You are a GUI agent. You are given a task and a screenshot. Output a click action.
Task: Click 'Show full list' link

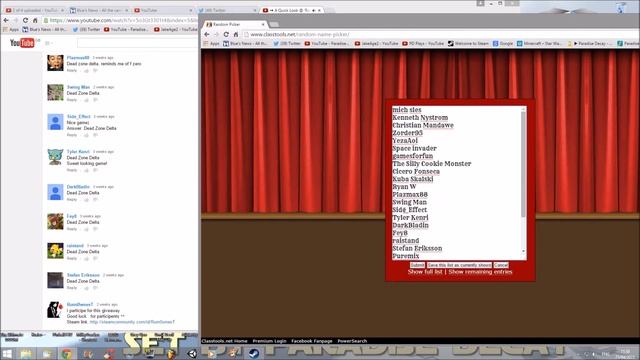425,272
